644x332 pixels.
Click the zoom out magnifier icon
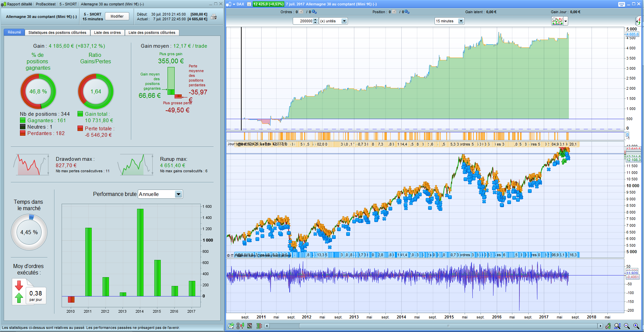click(627, 326)
